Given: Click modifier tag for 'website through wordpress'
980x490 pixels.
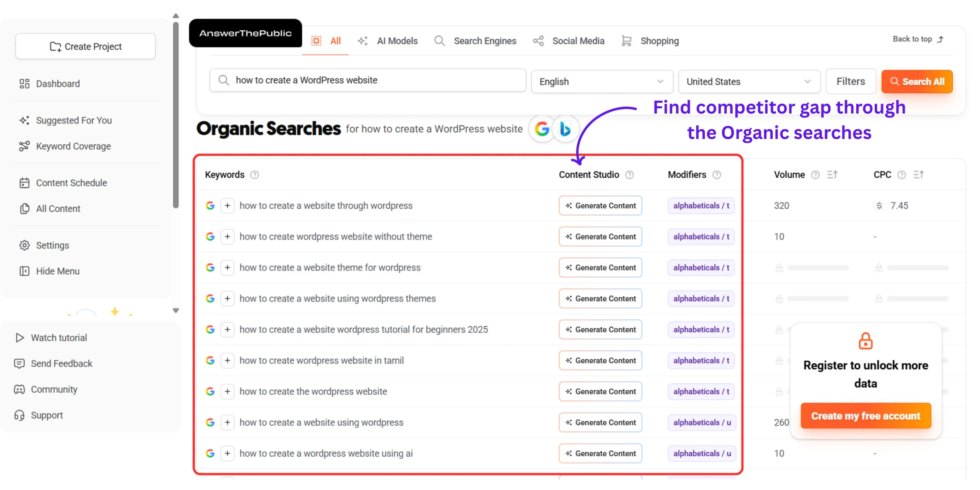Looking at the screenshot, I should pos(701,206).
